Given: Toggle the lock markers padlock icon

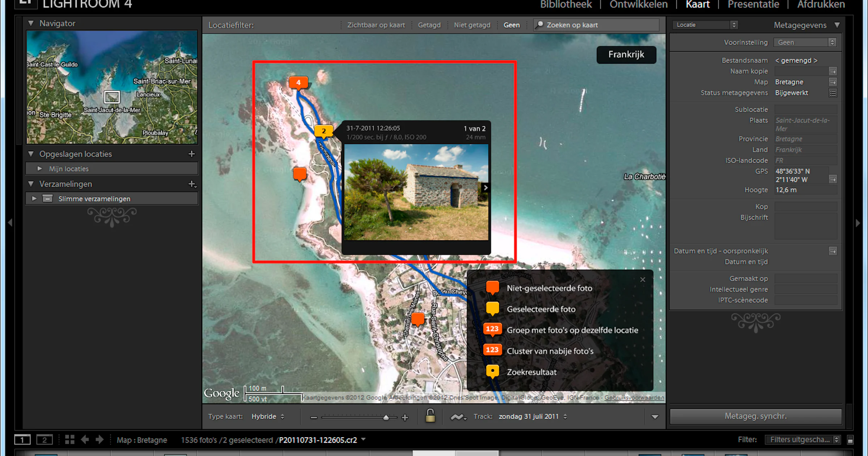Looking at the screenshot, I should coord(430,416).
